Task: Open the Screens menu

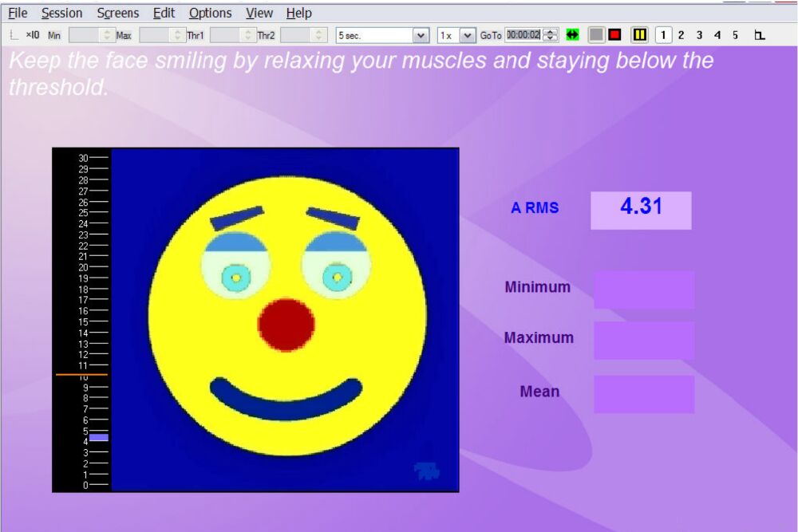Action: 117,13
